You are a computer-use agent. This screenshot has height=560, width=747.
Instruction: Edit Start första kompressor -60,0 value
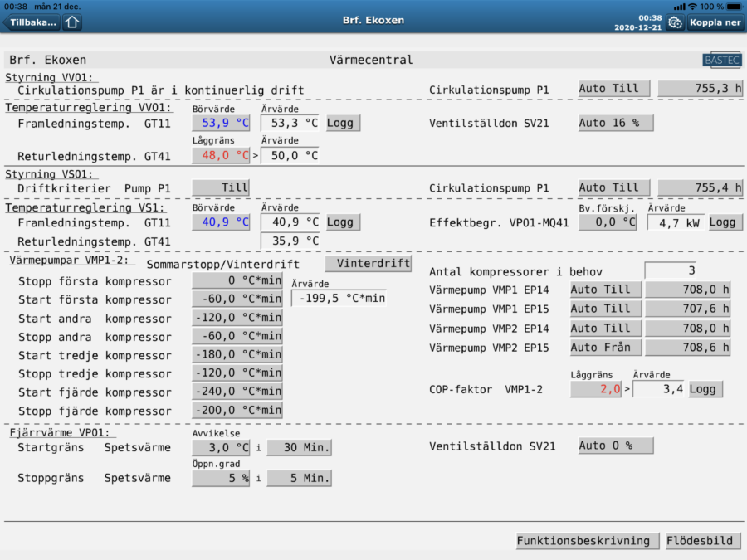pyautogui.click(x=237, y=299)
